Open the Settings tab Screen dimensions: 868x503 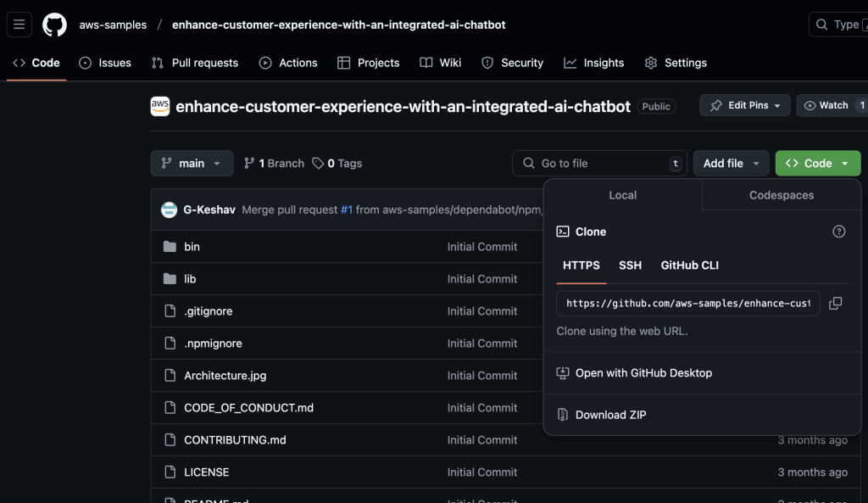(676, 63)
